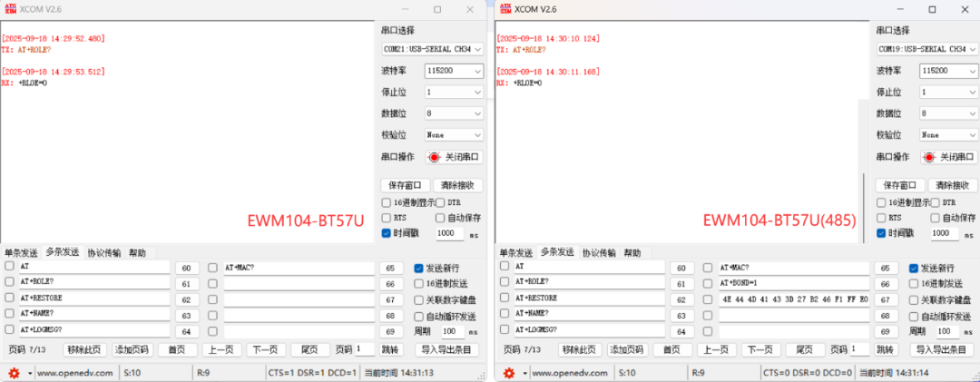This screenshot has width=980, height=382.
Task: Click 首页 in COM21 window
Action: 178,350
